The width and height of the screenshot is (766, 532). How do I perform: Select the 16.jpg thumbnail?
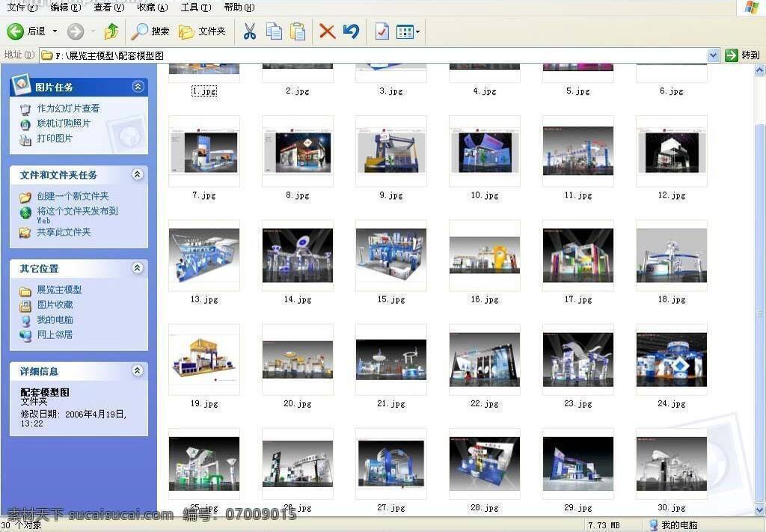(x=485, y=255)
